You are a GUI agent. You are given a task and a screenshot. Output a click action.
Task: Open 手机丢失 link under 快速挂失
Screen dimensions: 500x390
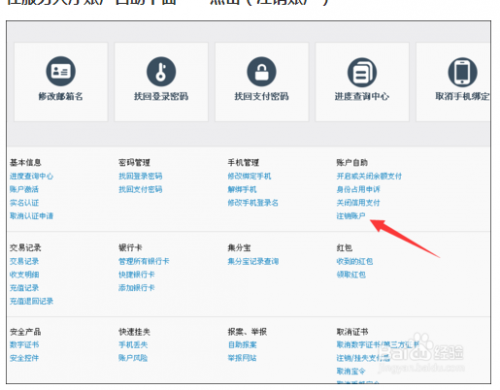(133, 345)
